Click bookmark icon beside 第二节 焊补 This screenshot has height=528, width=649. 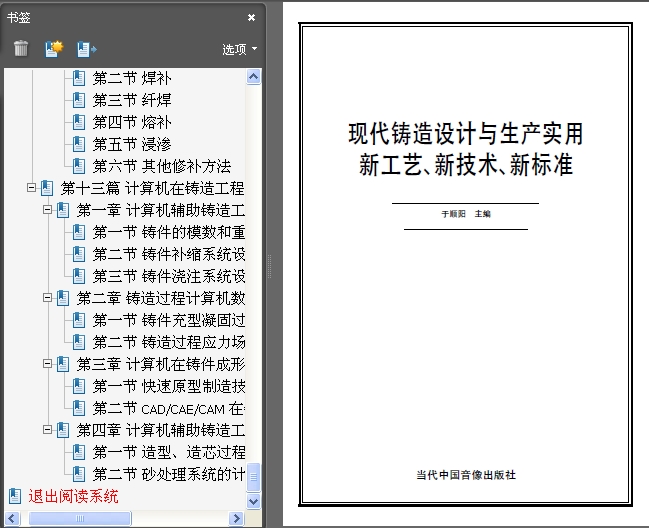(79, 78)
